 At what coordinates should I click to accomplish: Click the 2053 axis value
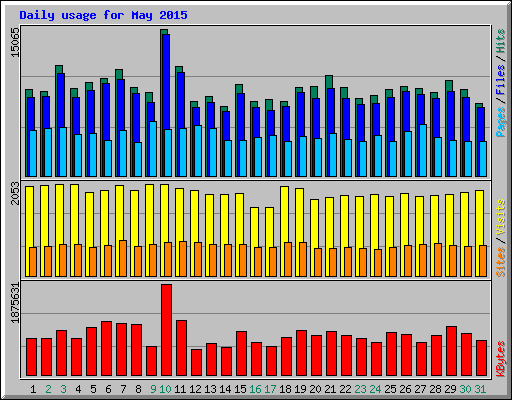tap(15, 193)
